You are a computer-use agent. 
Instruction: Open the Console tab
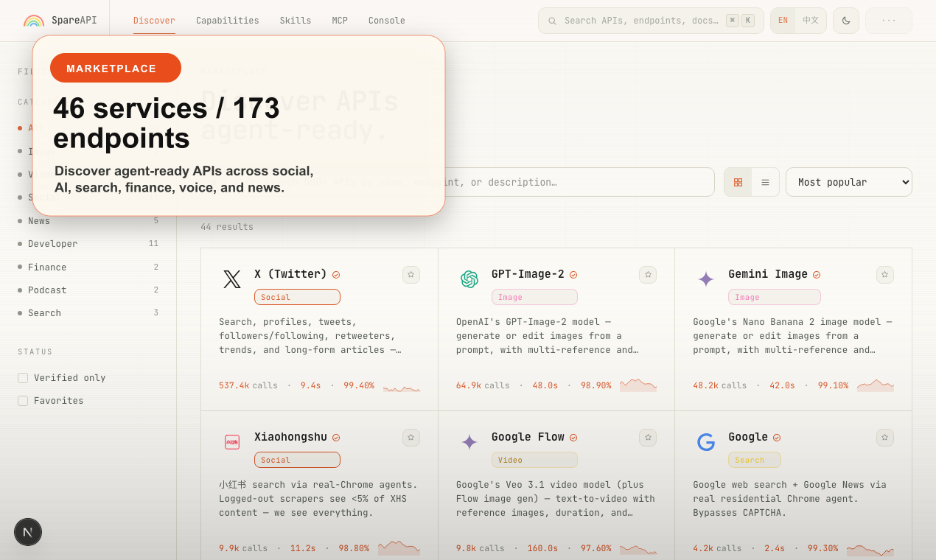click(387, 21)
